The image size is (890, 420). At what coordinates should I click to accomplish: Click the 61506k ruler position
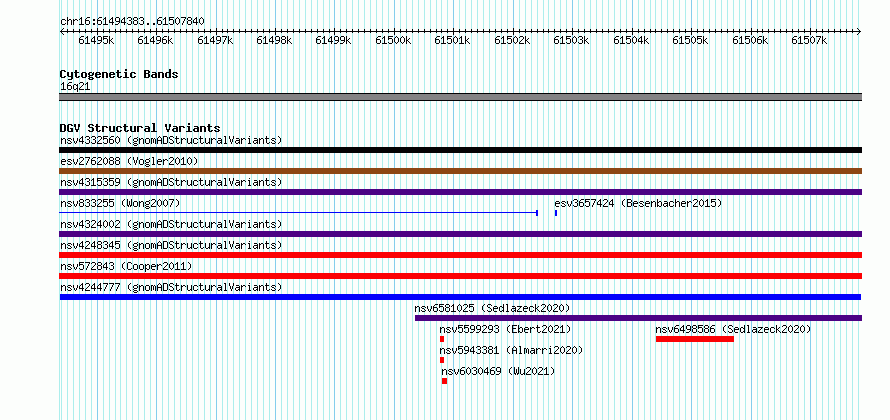click(x=750, y=40)
